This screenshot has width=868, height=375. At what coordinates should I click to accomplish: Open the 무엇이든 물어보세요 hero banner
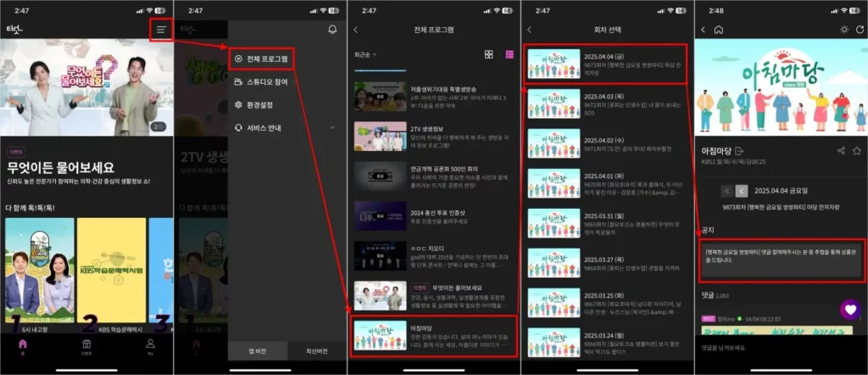(87, 87)
